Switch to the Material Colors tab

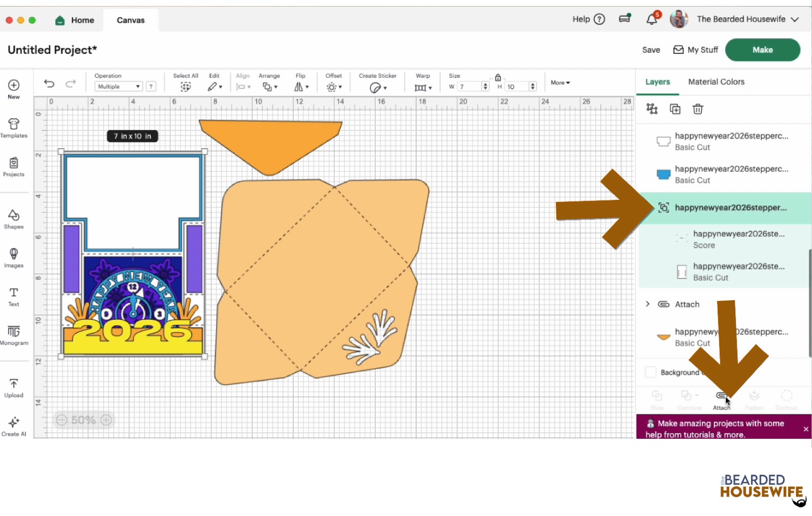716,82
